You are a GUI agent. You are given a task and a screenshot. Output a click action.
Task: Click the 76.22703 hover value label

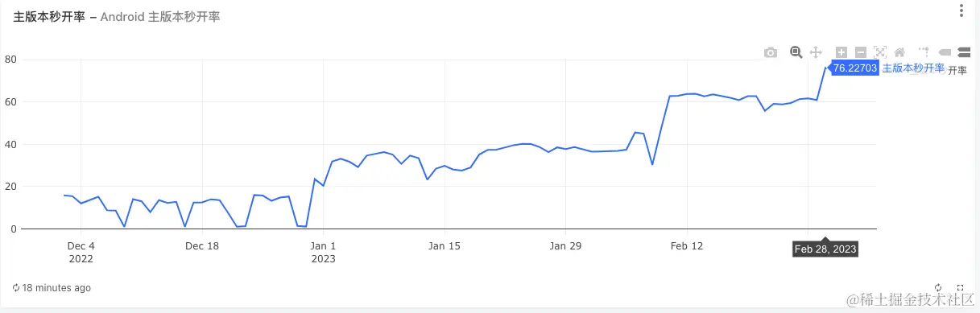(x=854, y=68)
